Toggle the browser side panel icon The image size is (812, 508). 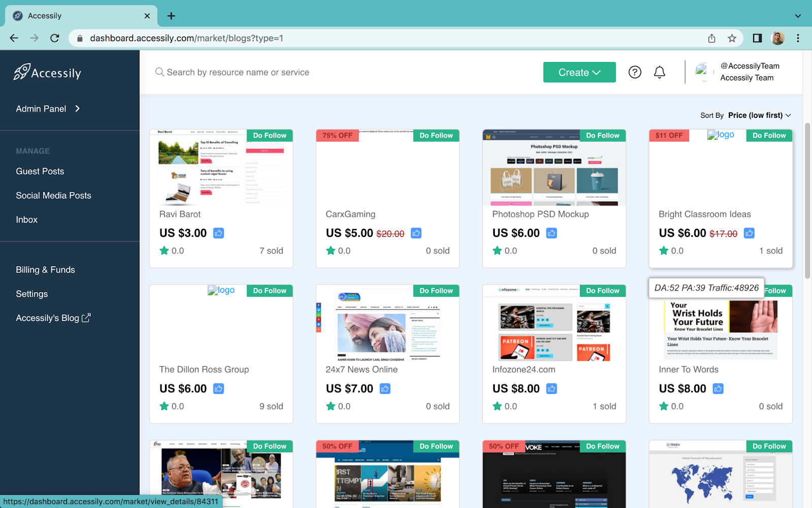coord(757,38)
